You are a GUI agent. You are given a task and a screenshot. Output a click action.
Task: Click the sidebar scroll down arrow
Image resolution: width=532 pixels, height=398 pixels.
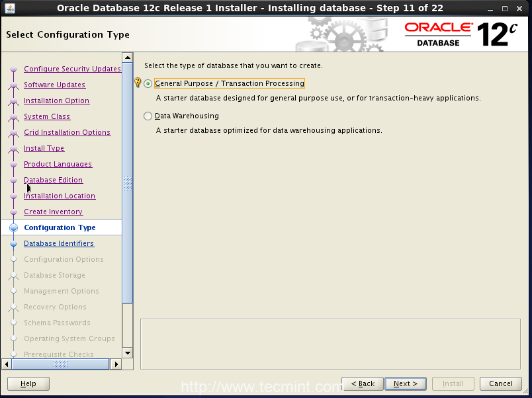(x=128, y=353)
